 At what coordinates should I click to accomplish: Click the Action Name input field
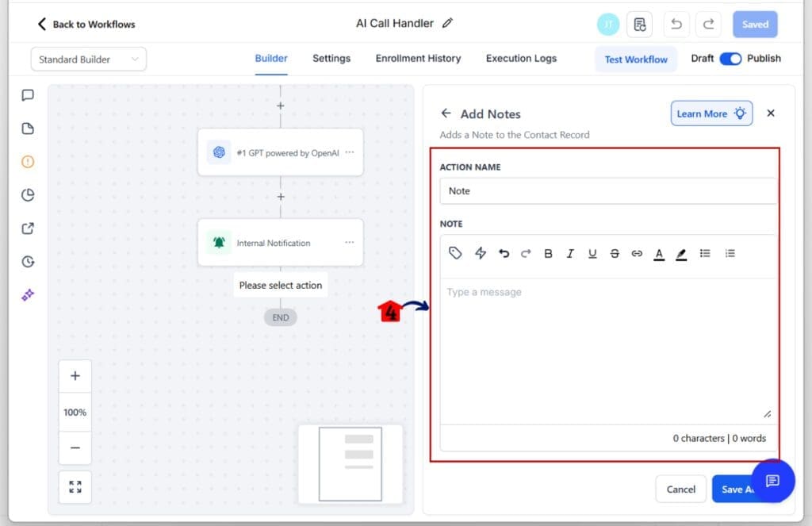pyautogui.click(x=607, y=191)
